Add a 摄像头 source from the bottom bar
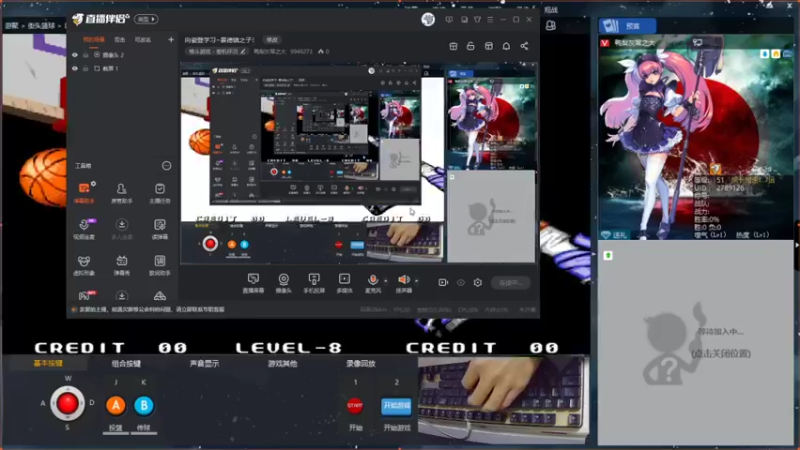The image size is (800, 450). (x=283, y=283)
